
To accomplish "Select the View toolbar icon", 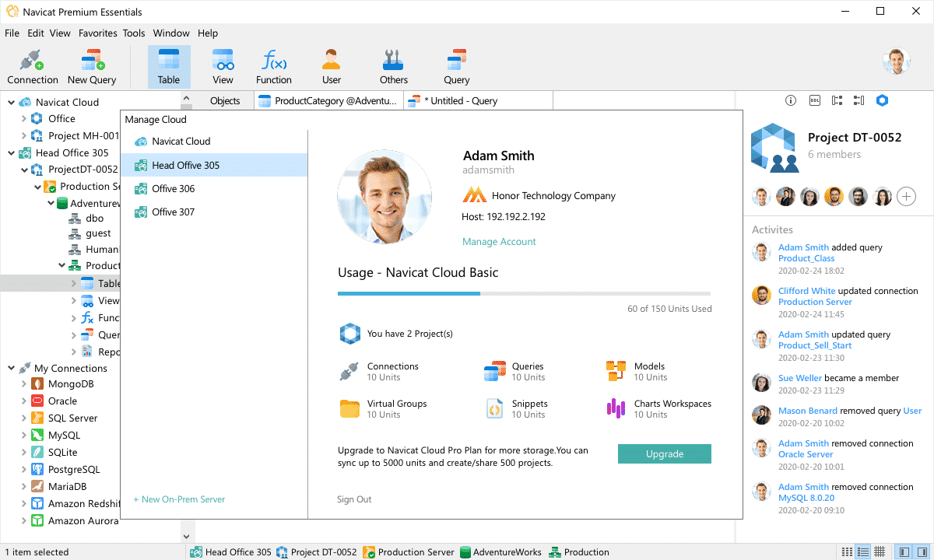I will (x=223, y=67).
